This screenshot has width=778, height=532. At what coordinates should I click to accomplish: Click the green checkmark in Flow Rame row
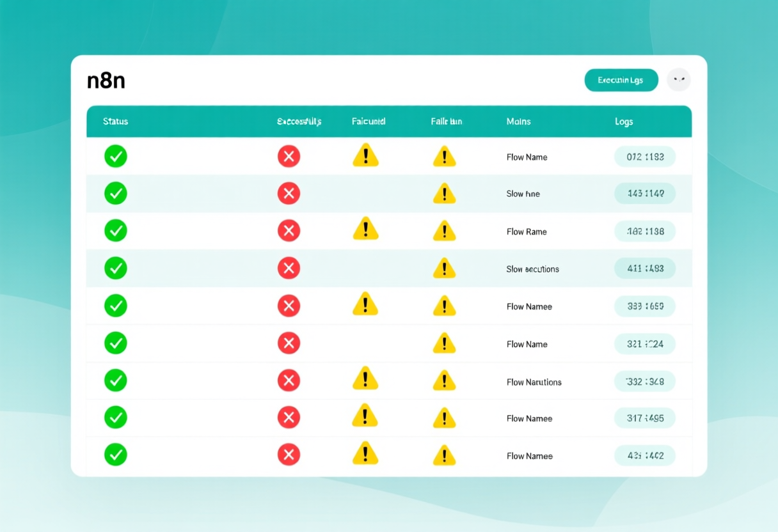click(116, 231)
